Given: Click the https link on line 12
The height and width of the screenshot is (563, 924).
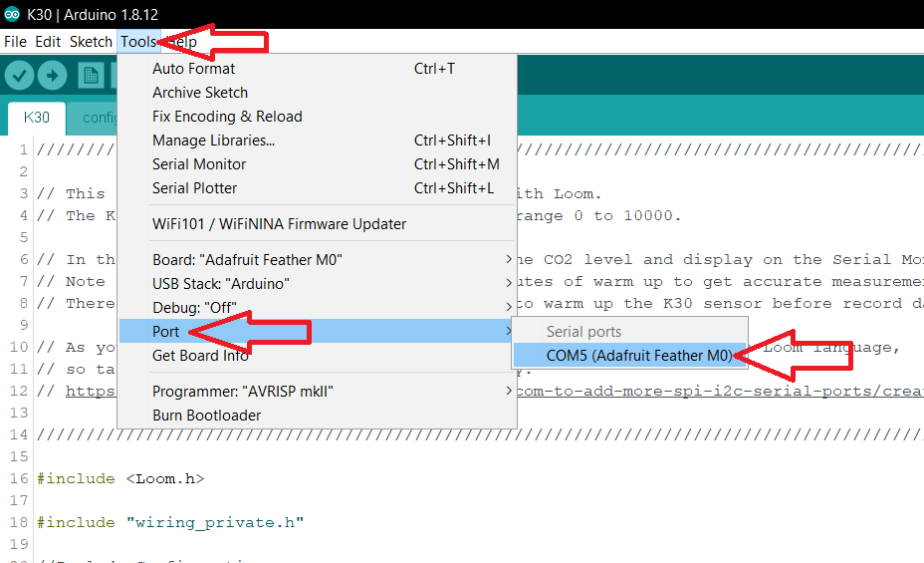Looking at the screenshot, I should tap(91, 391).
